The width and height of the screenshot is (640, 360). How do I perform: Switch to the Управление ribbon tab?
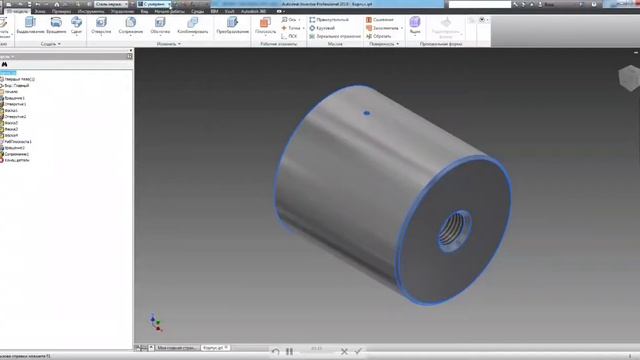[122, 11]
